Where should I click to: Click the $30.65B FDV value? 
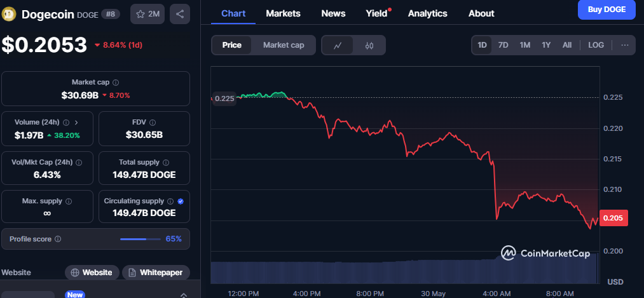144,135
